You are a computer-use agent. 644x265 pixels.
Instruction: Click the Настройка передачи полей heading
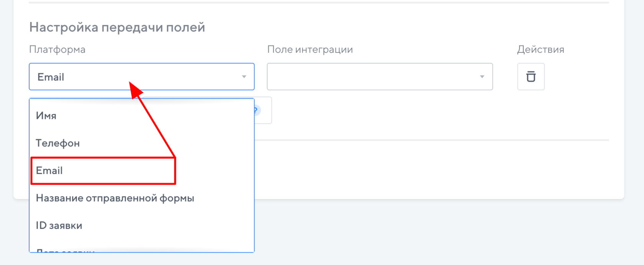(117, 28)
